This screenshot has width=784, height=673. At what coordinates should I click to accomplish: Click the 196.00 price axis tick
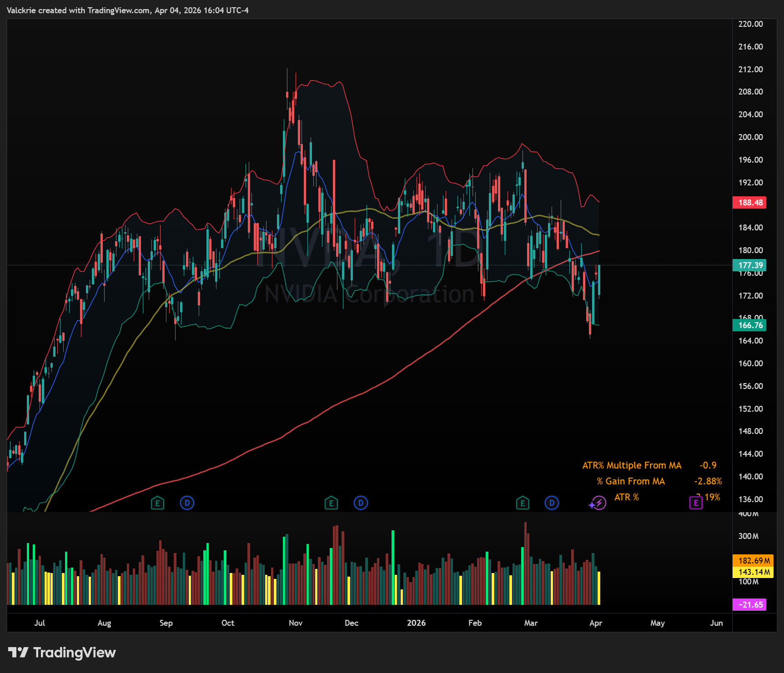click(x=750, y=160)
